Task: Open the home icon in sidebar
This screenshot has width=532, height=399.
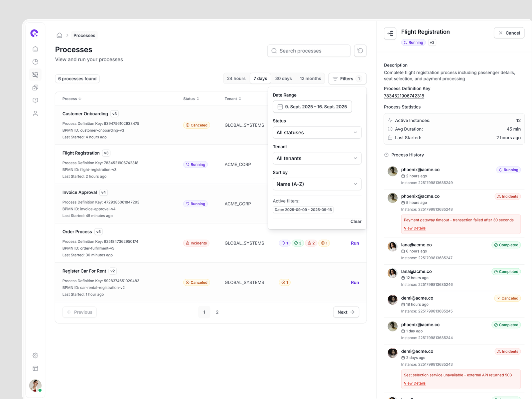Action: pos(35,49)
